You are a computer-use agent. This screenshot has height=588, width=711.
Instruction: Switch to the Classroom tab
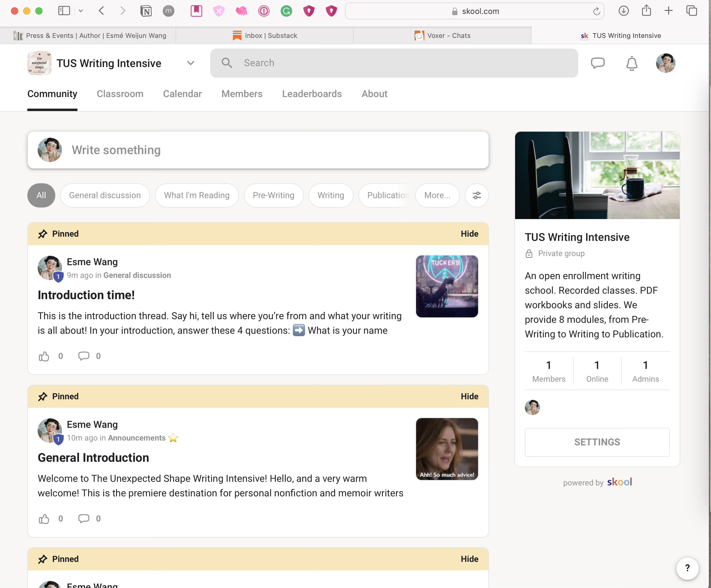(x=120, y=94)
